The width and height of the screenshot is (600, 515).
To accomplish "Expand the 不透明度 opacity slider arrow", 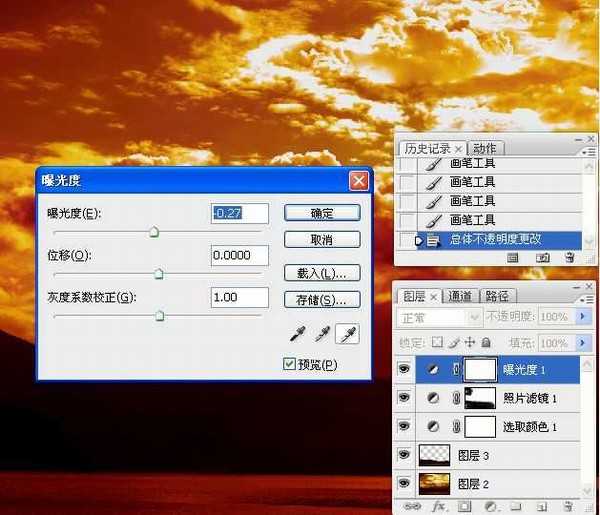I will (584, 317).
